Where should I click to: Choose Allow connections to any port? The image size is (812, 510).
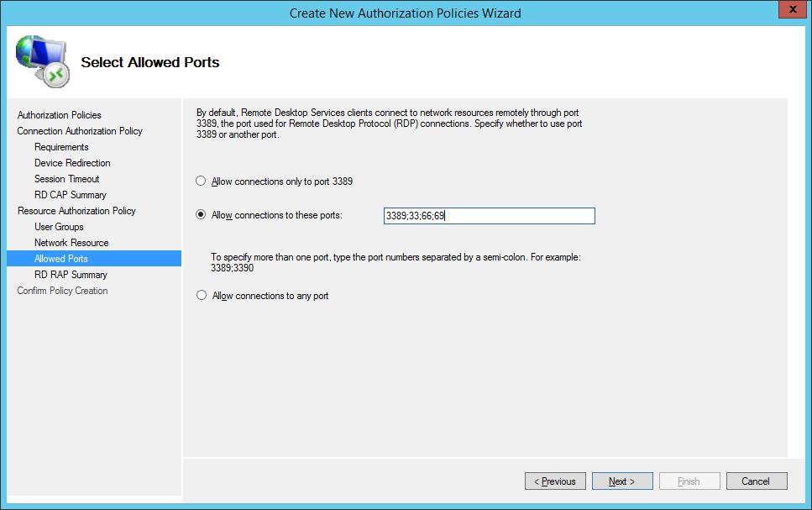click(201, 296)
